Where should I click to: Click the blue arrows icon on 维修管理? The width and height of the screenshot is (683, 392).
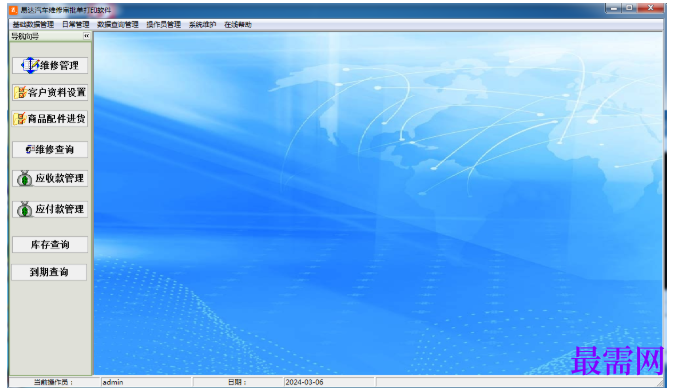(30, 65)
